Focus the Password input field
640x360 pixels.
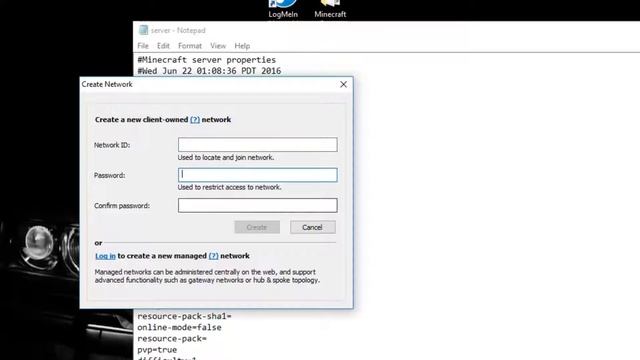click(x=258, y=175)
